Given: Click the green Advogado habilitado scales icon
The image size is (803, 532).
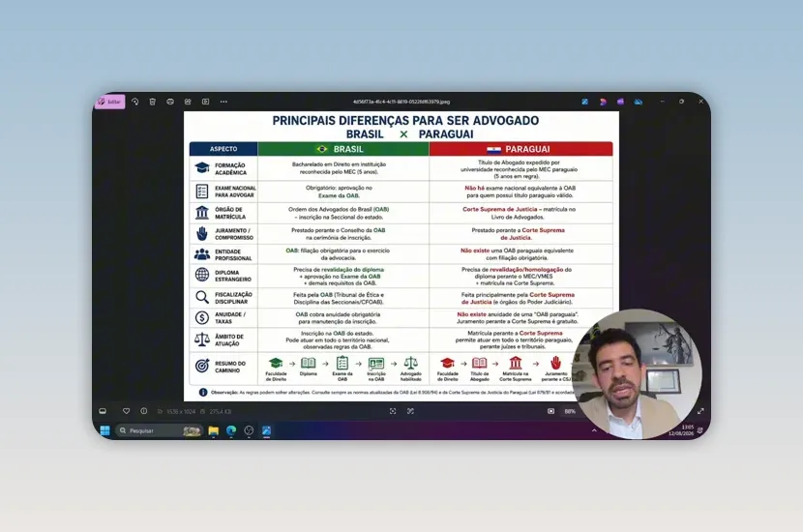Looking at the screenshot, I should [411, 363].
